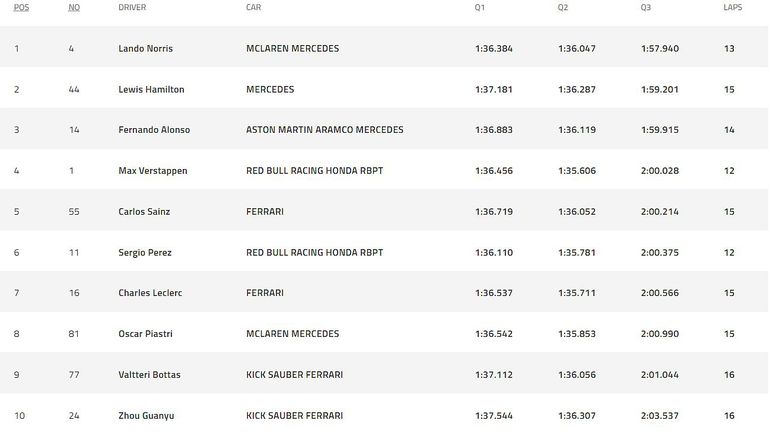The height and width of the screenshot is (433, 770).
Task: Select the DRIVER column header
Action: pyautogui.click(x=132, y=7)
